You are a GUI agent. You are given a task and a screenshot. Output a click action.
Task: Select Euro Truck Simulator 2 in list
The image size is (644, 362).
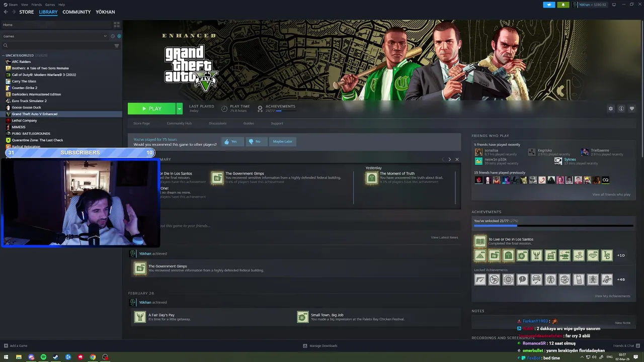tap(29, 101)
